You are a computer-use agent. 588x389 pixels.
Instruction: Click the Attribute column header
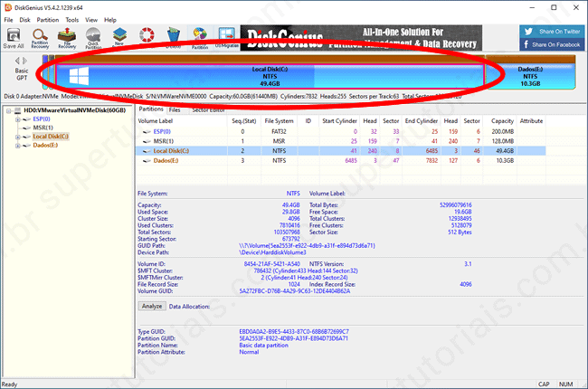tap(531, 121)
